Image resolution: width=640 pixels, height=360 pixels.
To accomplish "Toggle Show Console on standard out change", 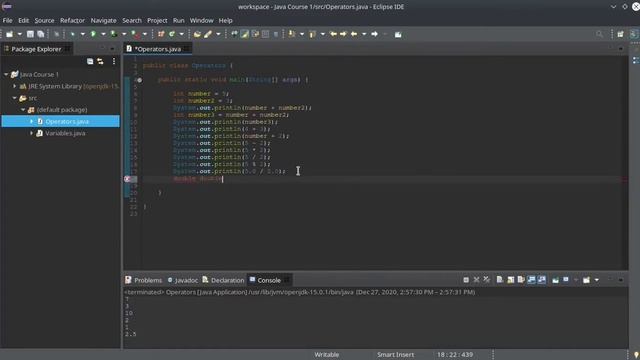I will (x=531, y=280).
